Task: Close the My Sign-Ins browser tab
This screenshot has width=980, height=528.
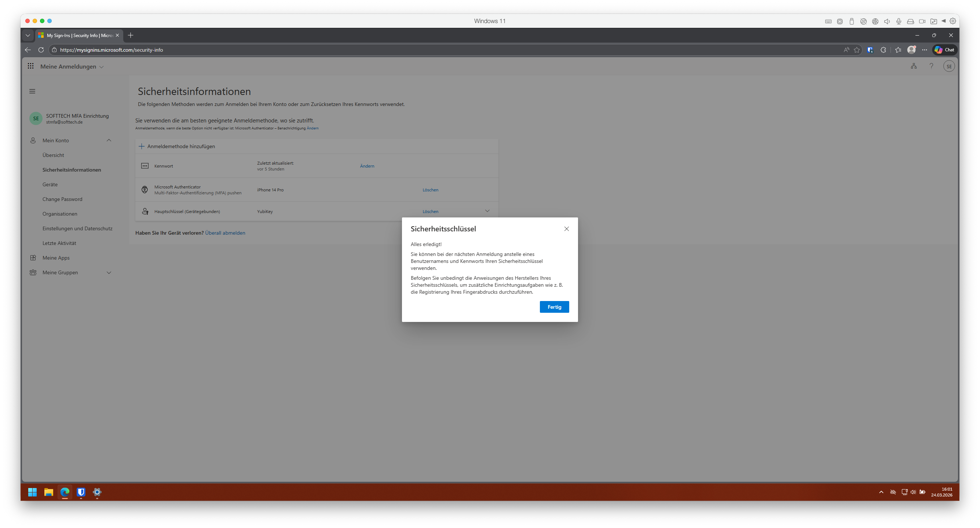Action: (x=117, y=35)
